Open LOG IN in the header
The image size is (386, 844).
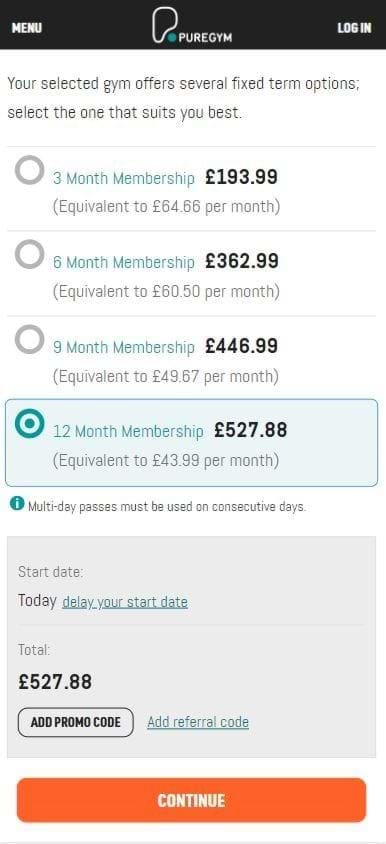(354, 28)
